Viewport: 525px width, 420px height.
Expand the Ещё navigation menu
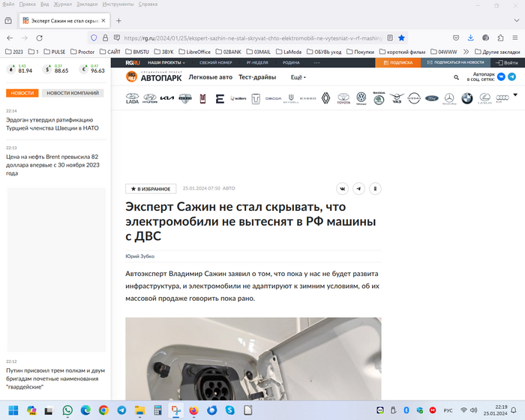[298, 77]
